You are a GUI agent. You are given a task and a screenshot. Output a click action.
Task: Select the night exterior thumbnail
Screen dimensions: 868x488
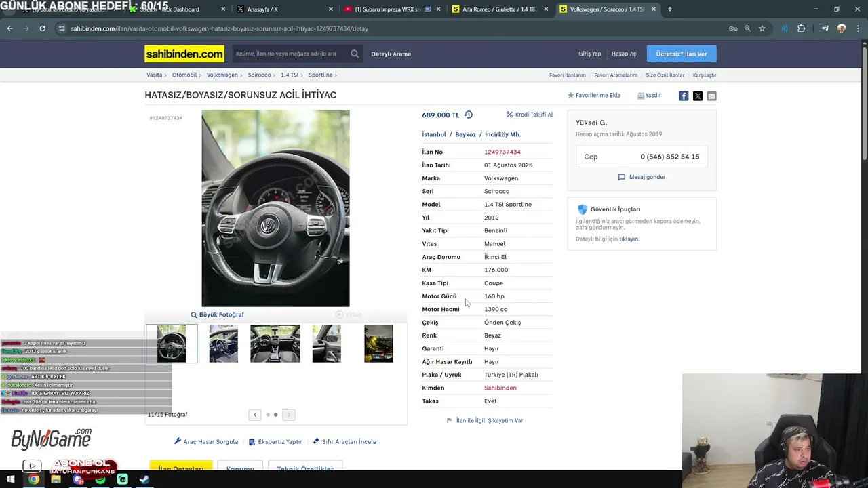click(x=378, y=344)
